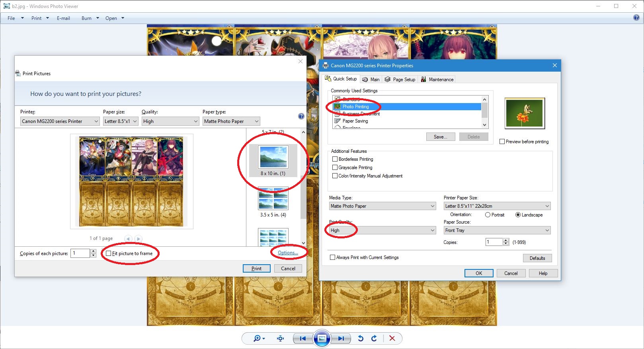
Task: Click OK in Printer Properties
Action: 479,273
